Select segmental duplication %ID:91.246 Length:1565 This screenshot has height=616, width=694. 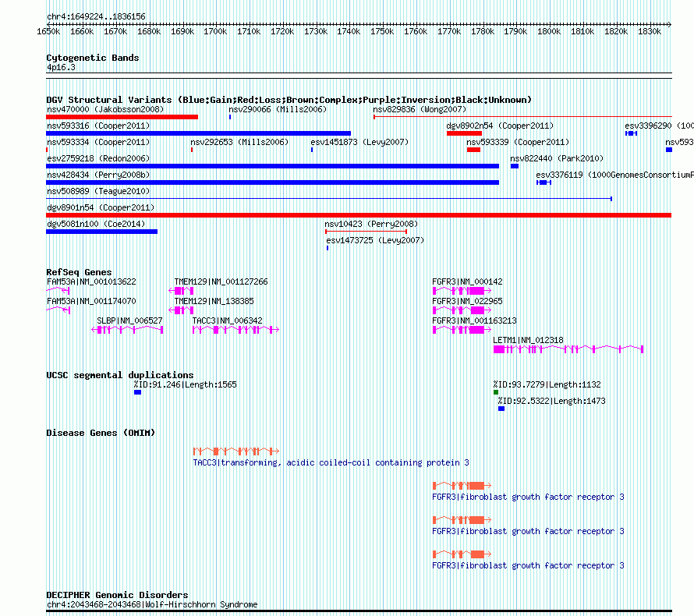[138, 392]
